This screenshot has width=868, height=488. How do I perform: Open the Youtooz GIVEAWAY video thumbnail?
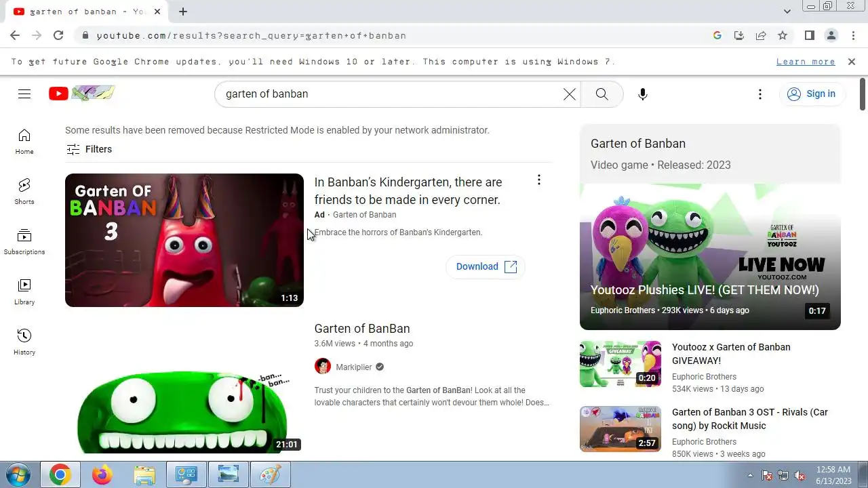(x=620, y=364)
